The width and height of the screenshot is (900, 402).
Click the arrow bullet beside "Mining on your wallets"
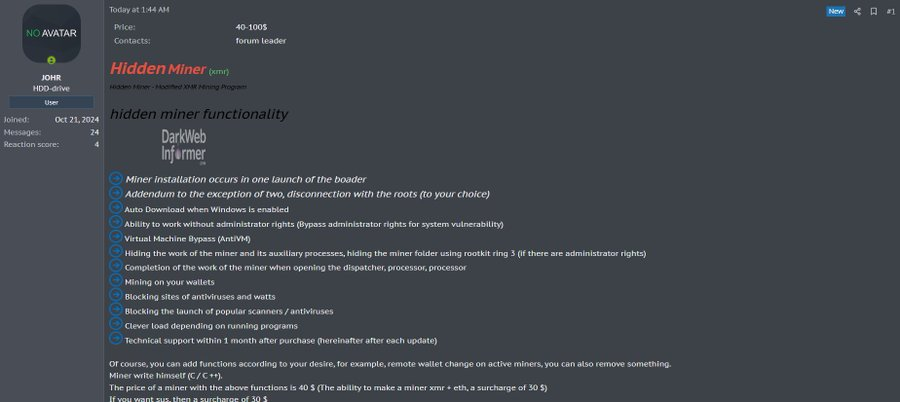(x=116, y=282)
